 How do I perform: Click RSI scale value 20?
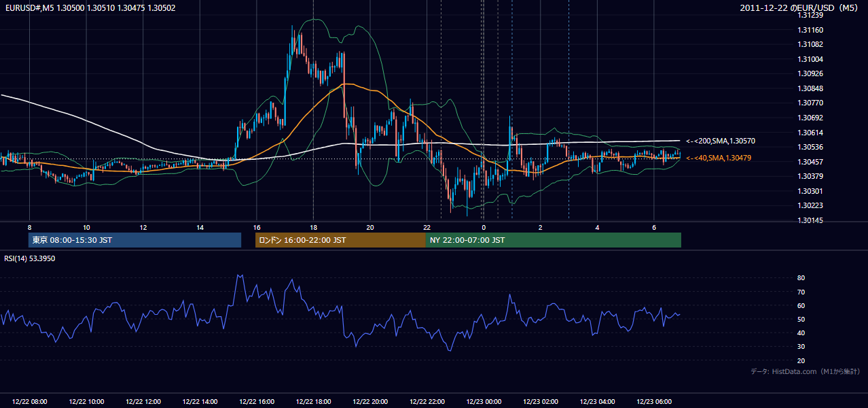pyautogui.click(x=801, y=360)
